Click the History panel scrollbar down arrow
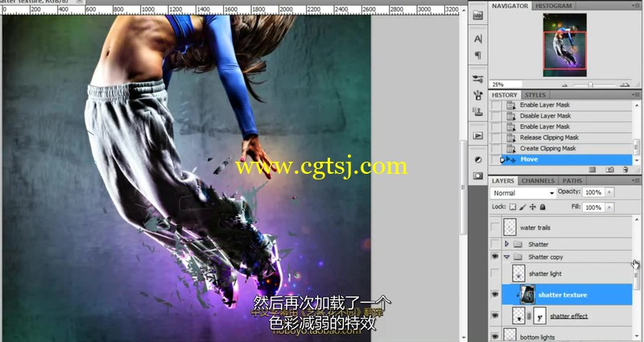 636,160
